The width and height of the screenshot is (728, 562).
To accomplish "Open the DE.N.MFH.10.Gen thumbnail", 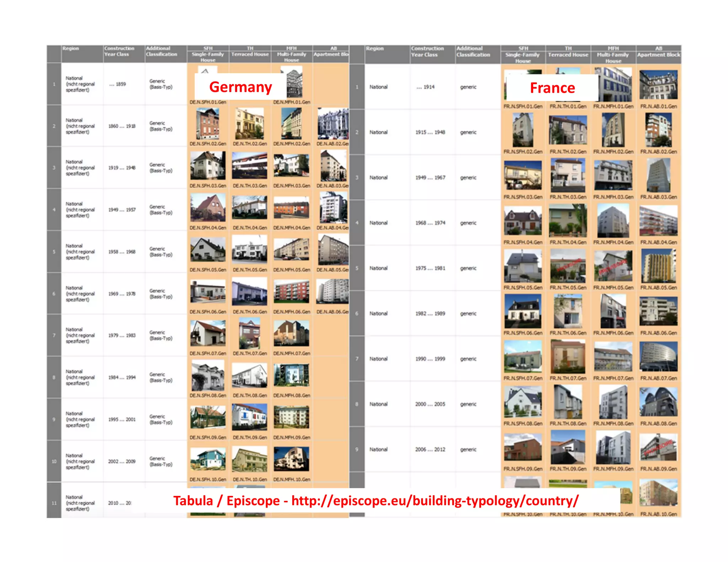I will pos(291,459).
